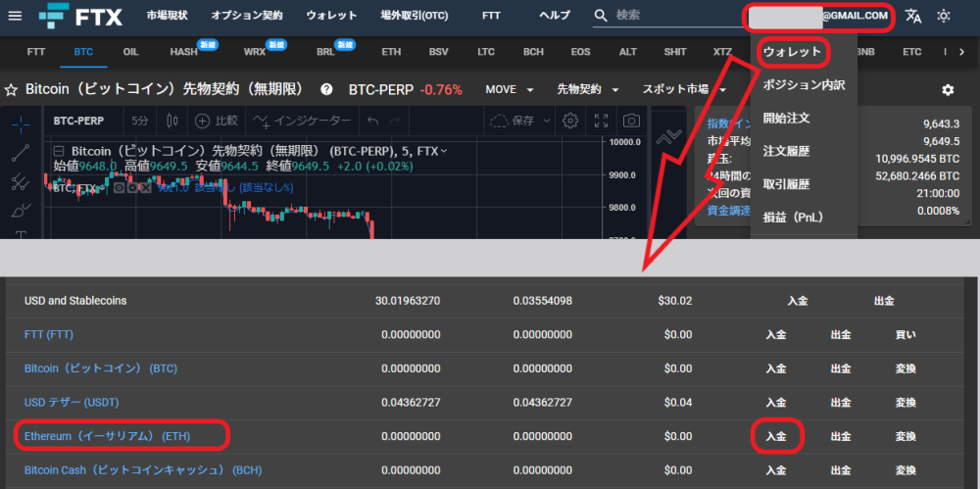The image size is (980, 489).
Task: Click 出金 in USD and Stablecoins row
Action: 884,301
